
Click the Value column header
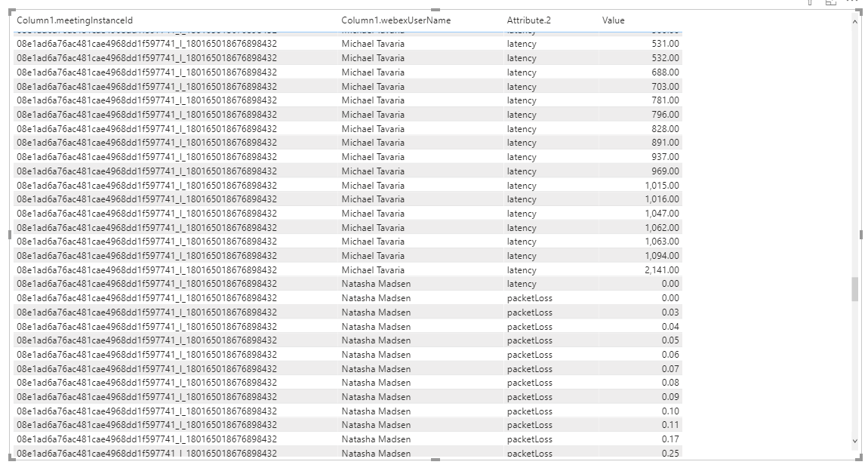coord(614,20)
